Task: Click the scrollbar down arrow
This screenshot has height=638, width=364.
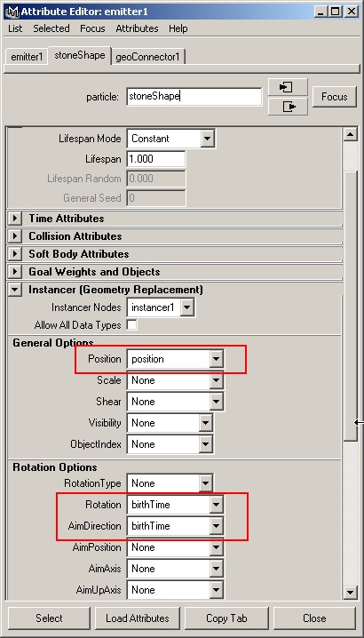Action: coord(350,592)
